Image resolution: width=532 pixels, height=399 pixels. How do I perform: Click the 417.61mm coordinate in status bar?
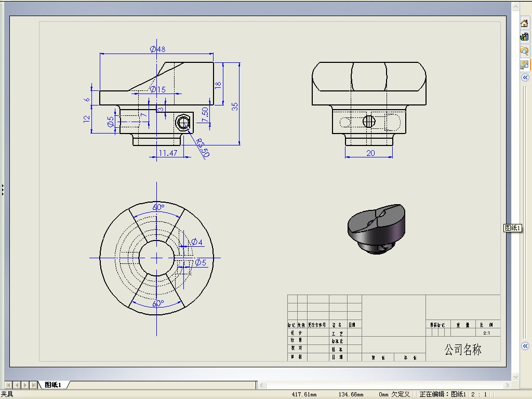tap(304, 395)
